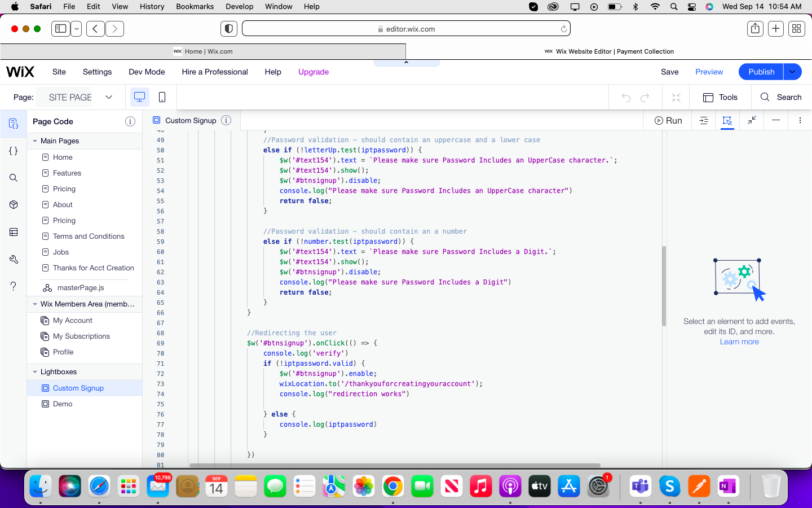Image resolution: width=812 pixels, height=508 pixels.
Task: Open the search icon in left sidebar
Action: (14, 178)
